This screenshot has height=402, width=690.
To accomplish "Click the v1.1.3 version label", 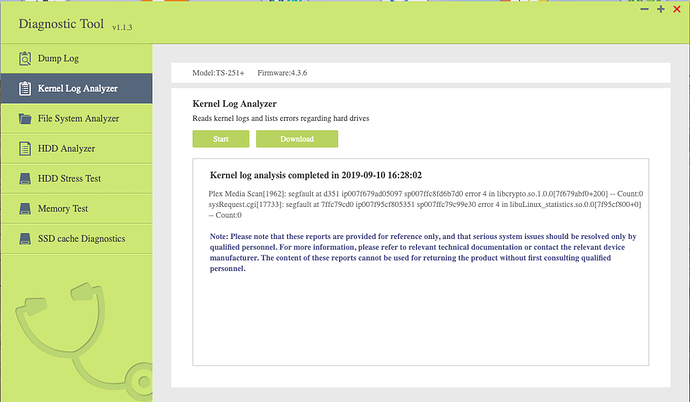I will [122, 27].
